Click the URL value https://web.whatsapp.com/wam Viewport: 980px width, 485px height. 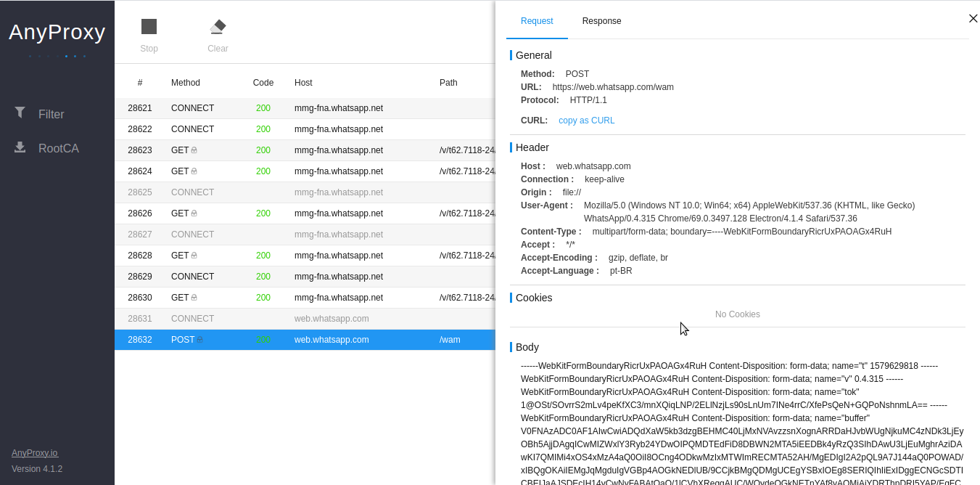point(613,87)
